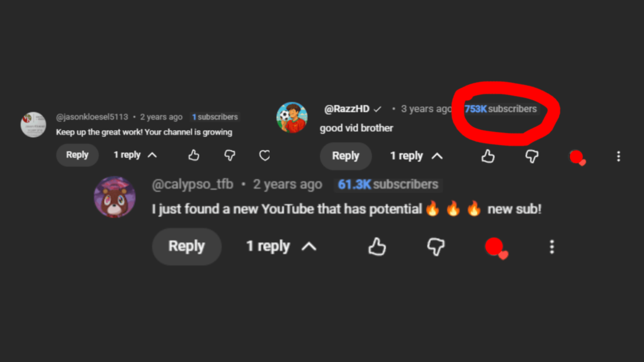Open RazzHD comment three-dot menu
644x362 pixels.
[x=619, y=156]
